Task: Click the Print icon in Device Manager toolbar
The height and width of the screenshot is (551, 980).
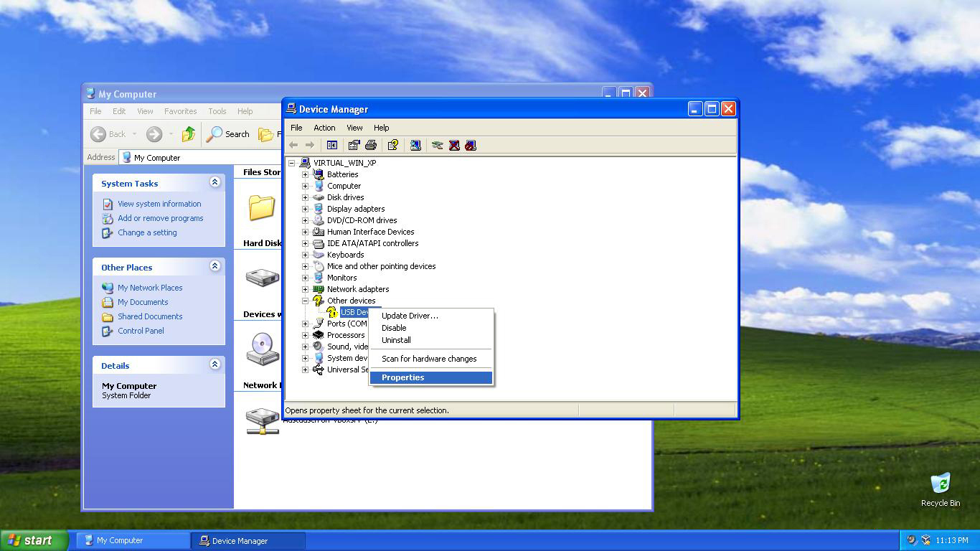Action: 371,145
